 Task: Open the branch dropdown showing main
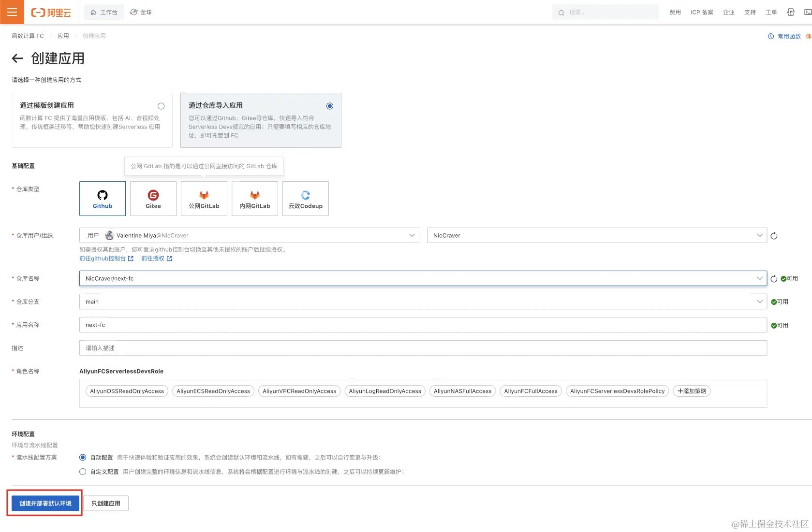pyautogui.click(x=423, y=302)
